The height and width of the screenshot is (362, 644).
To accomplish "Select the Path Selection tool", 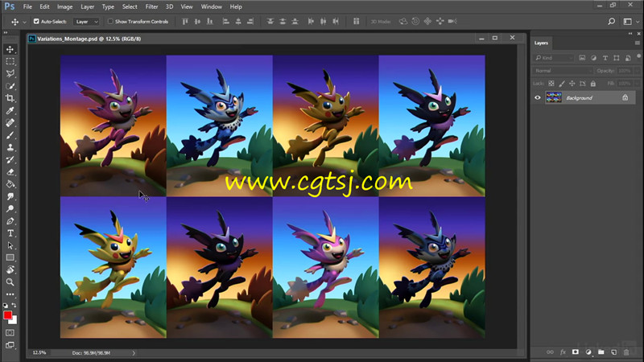I will coord(10,246).
